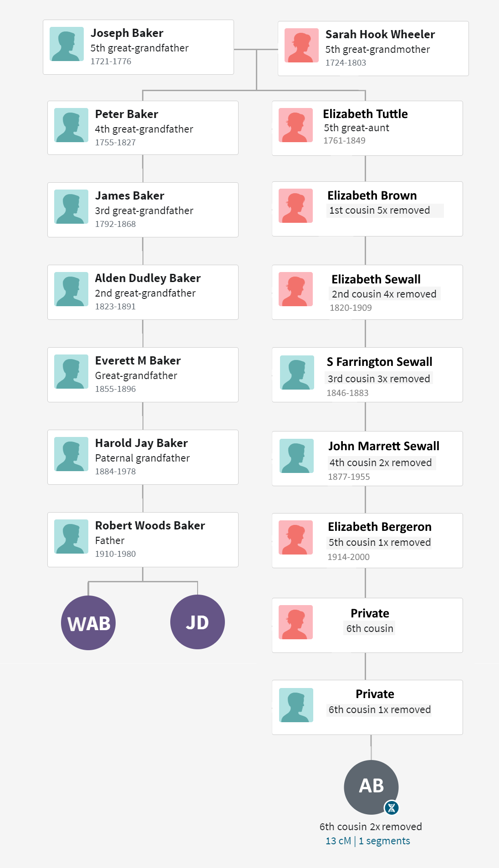Open John Marrett Sewall's name

pyautogui.click(x=384, y=446)
